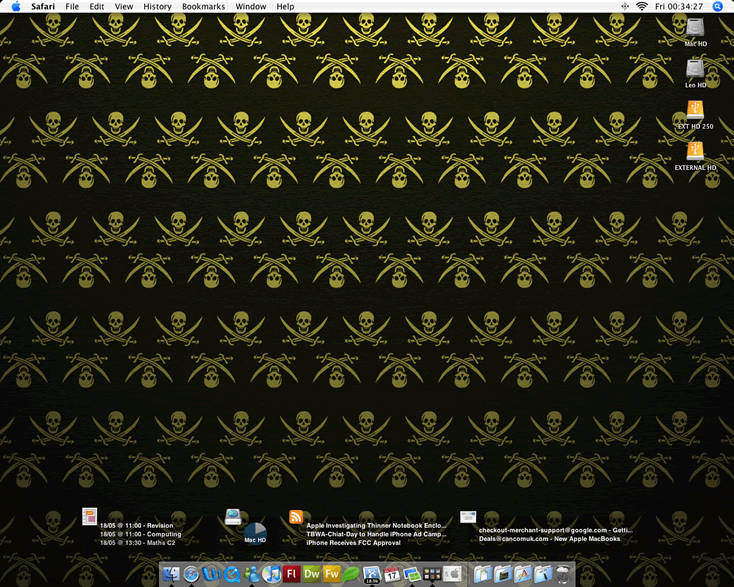Click 'TBWA-Chiat-Day to Handle iPhone Ad' headline
The image size is (734, 587).
(x=376, y=534)
